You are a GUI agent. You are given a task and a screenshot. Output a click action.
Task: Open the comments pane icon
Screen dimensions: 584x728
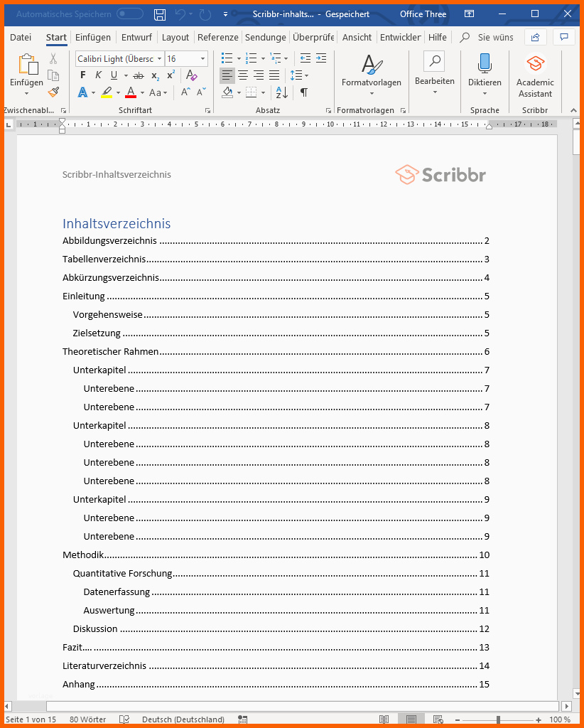tap(564, 37)
